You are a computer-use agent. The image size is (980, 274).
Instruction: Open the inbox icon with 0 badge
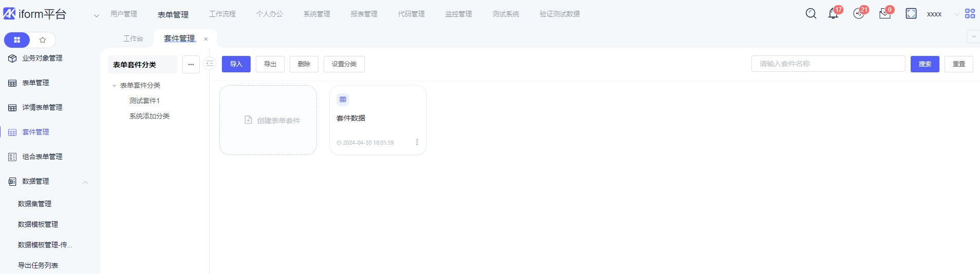[884, 14]
